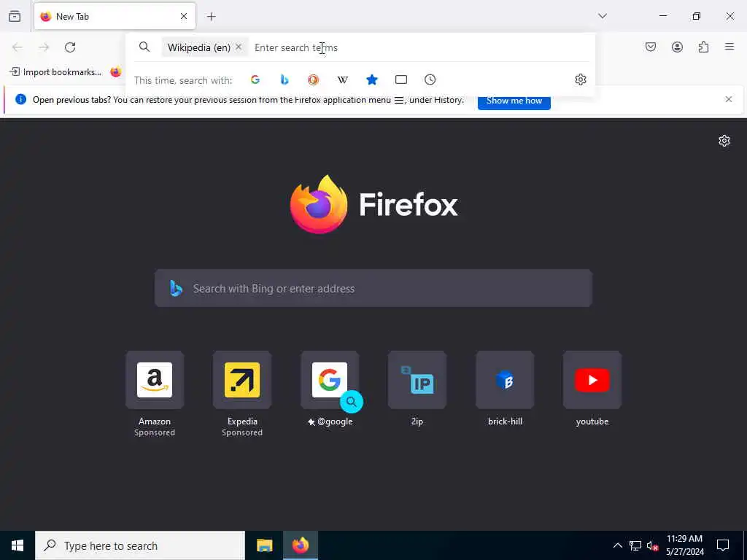Search open tabs using the tab icon
This screenshot has width=747, height=560.
401,79
